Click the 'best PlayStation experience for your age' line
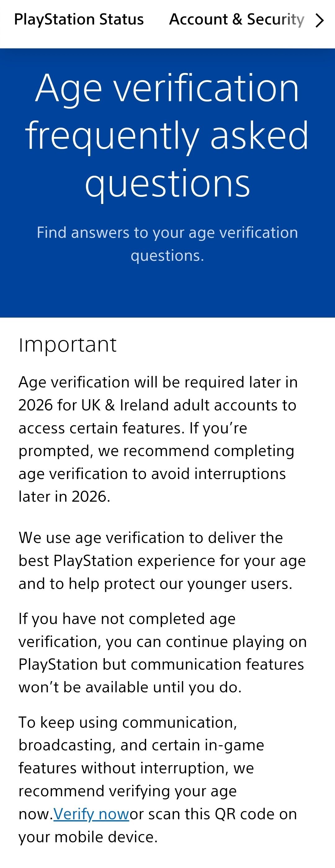This screenshot has width=335, height=868. 162,561
